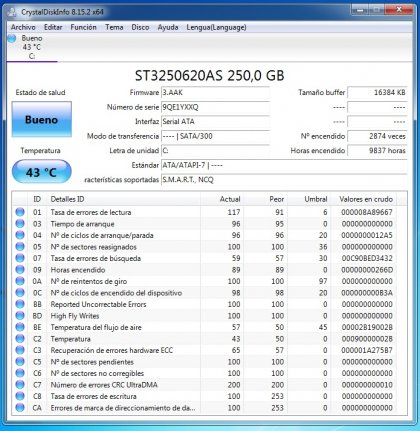Click the serial number field 9QE1YXXQ

point(215,107)
